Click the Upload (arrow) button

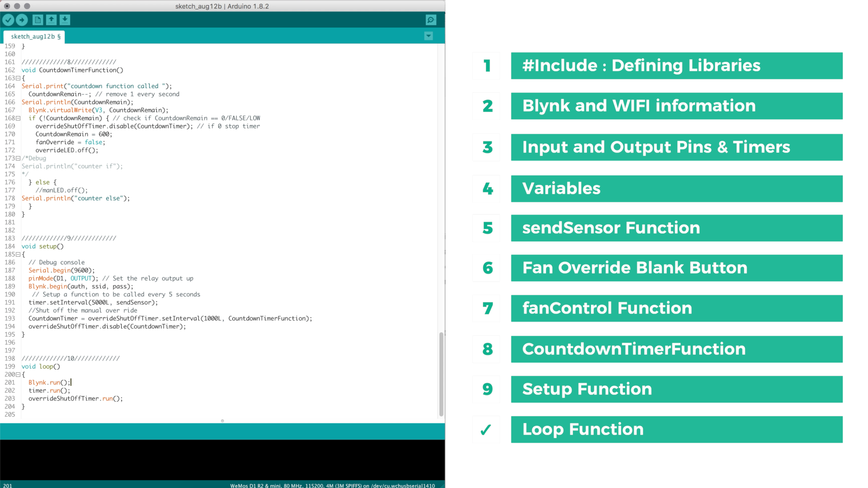coord(22,20)
